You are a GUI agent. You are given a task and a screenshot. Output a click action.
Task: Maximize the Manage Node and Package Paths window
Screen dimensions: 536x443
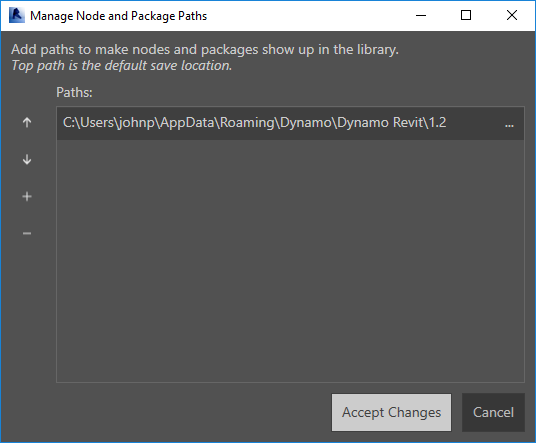tap(466, 15)
